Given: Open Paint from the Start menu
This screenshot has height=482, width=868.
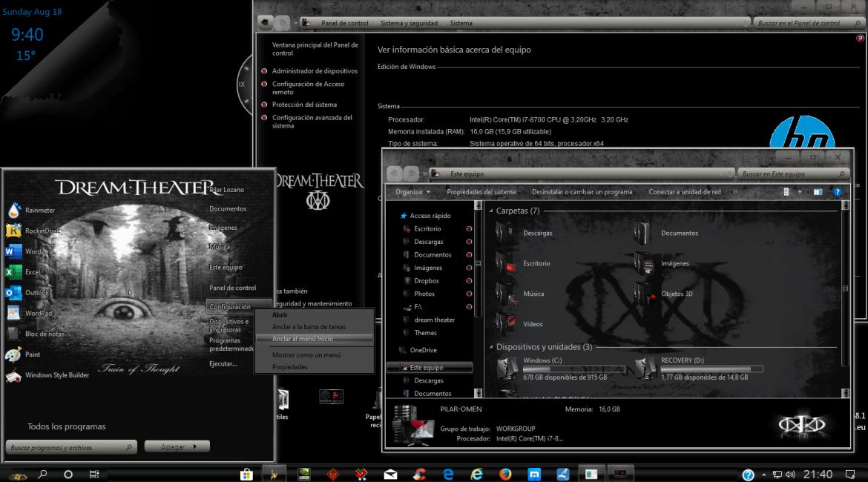Looking at the screenshot, I should [32, 354].
